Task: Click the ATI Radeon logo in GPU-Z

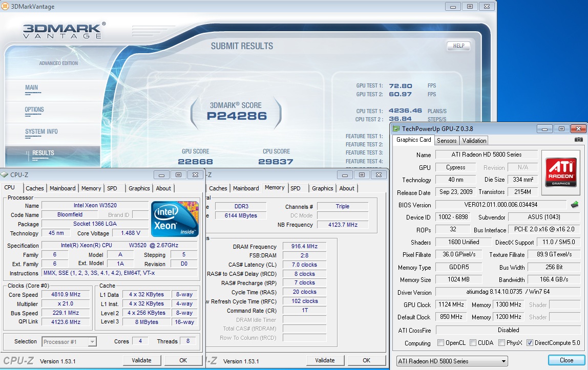Action: point(561,172)
